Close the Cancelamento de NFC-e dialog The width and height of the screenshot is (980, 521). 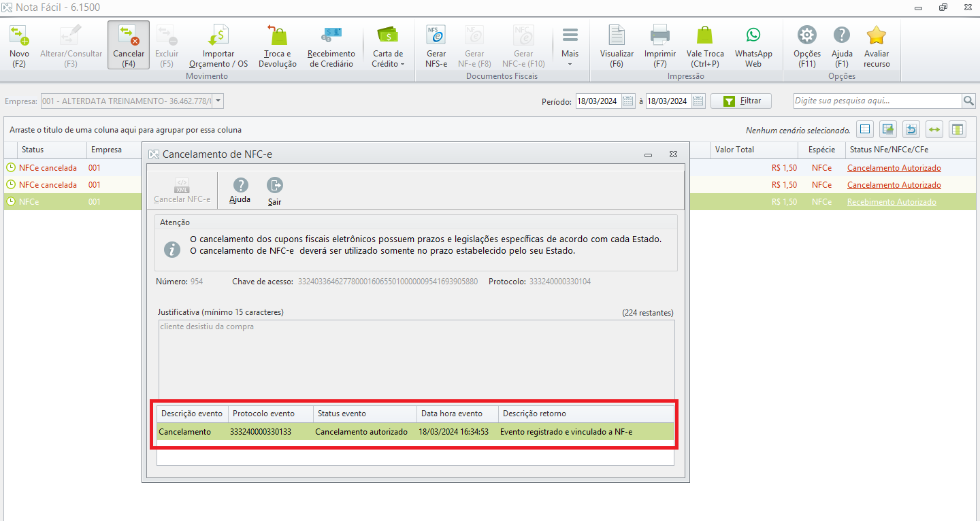click(673, 154)
